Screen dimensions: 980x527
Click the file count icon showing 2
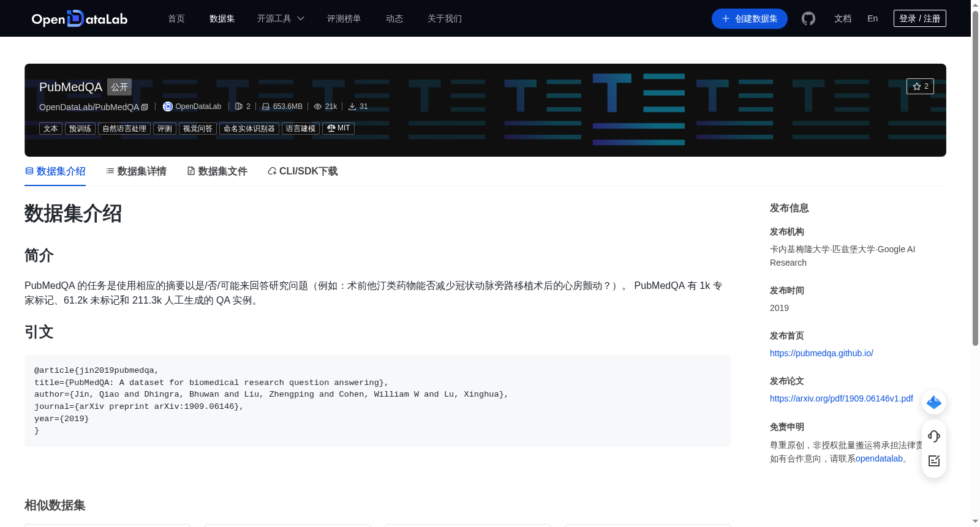(x=239, y=107)
